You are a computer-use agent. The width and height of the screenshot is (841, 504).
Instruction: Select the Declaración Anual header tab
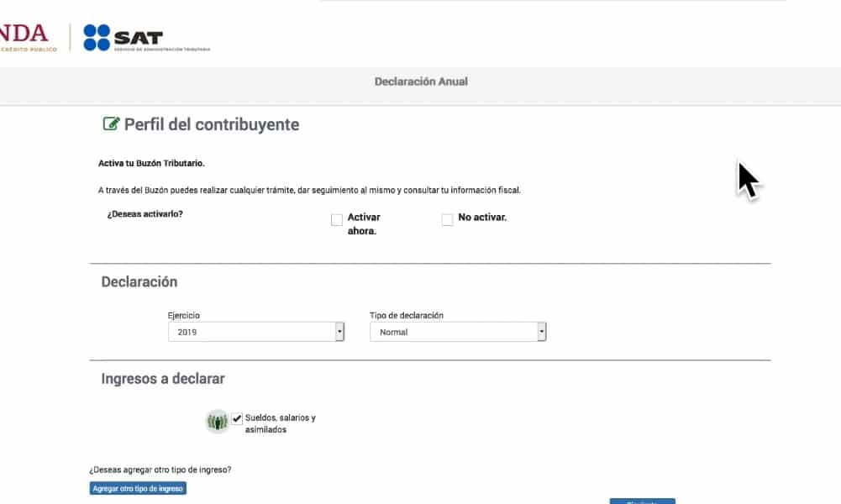pos(421,81)
